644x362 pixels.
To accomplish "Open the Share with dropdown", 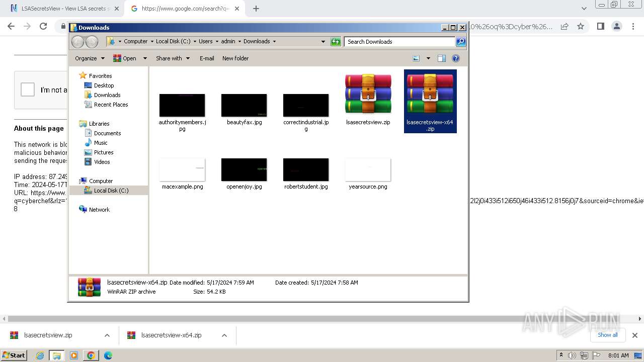I will (173, 58).
